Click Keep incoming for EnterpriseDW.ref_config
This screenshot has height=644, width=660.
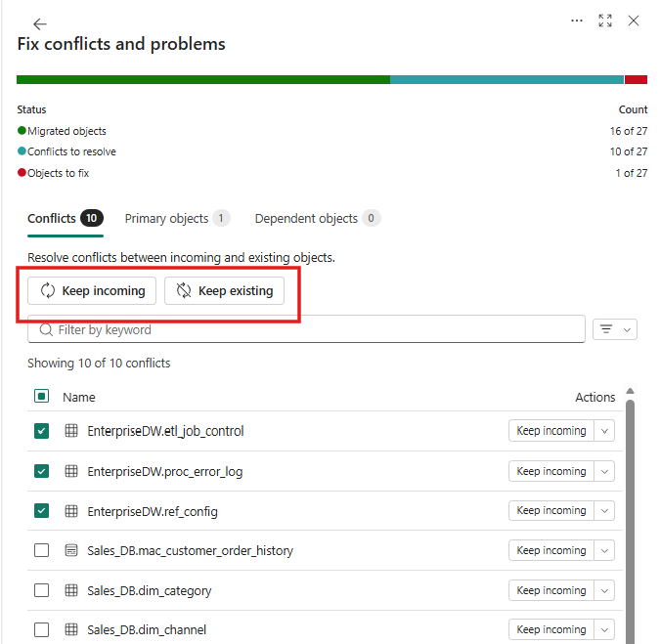point(551,511)
